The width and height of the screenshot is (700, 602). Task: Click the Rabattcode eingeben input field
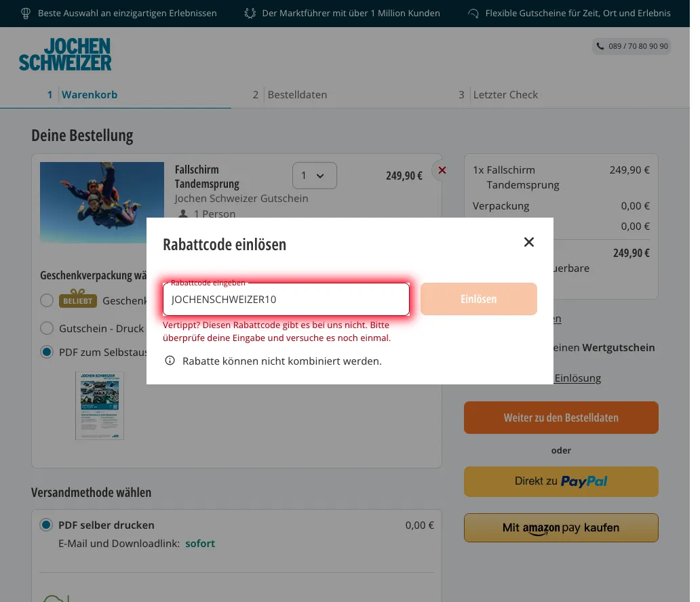286,299
